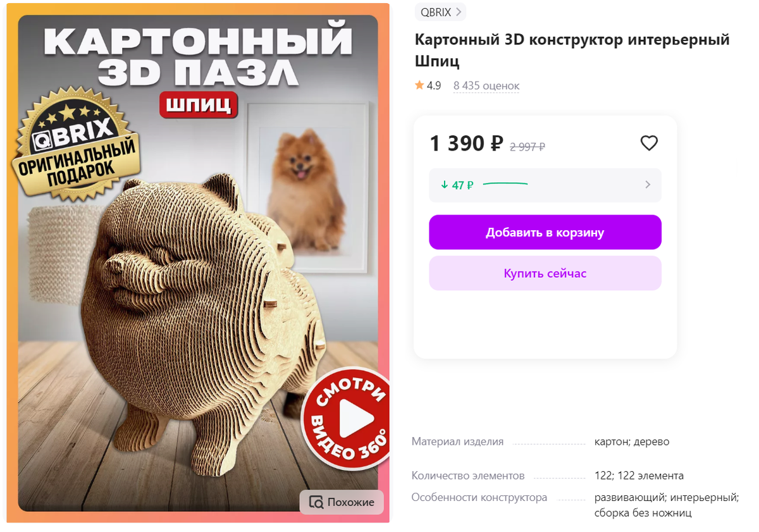Viewport: 759px width, 532px height.
Task: Click the crossed-out old price 2 997 ₽
Action: [528, 147]
